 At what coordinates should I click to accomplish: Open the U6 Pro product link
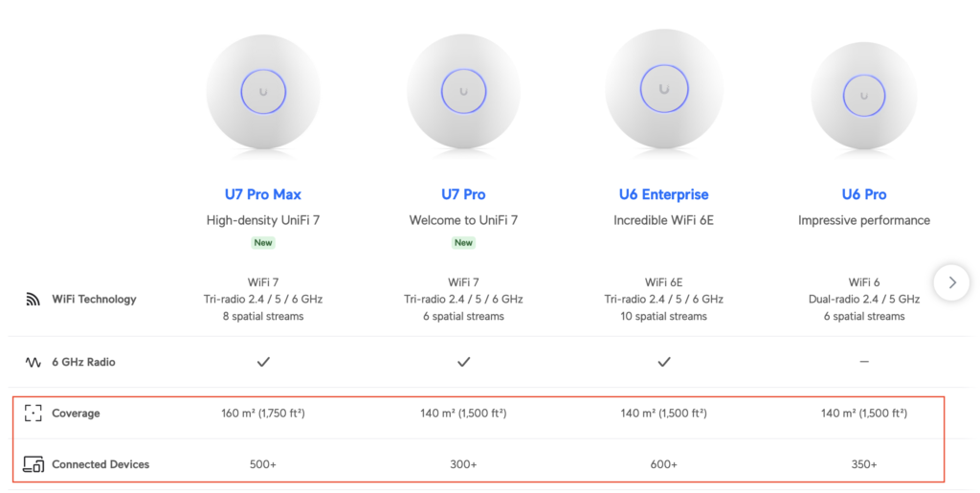coord(864,194)
